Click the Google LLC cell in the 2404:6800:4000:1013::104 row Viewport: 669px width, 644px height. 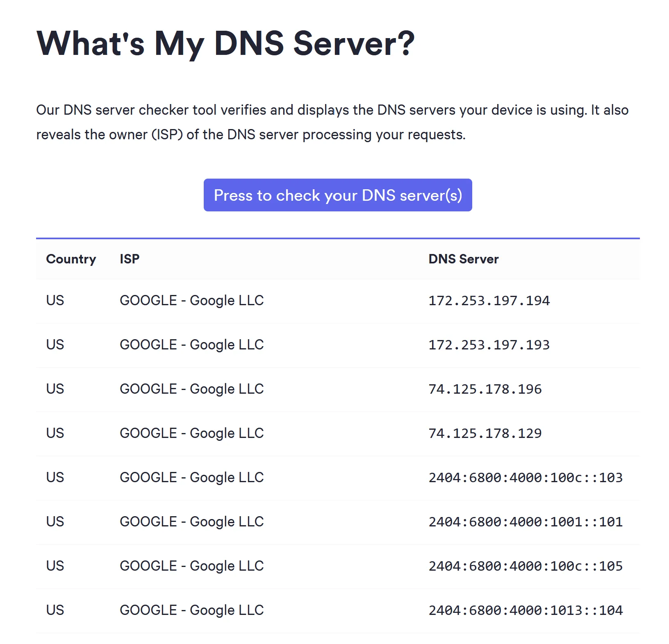click(x=192, y=610)
